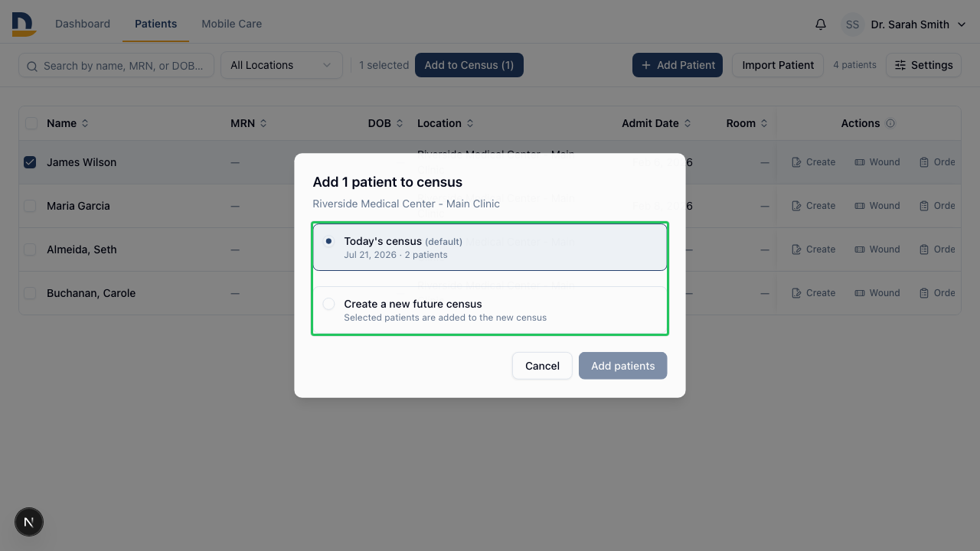Image resolution: width=980 pixels, height=551 pixels.
Task: Click 'Jul 21, 2026 · 2 patients' text
Action: coord(396,255)
